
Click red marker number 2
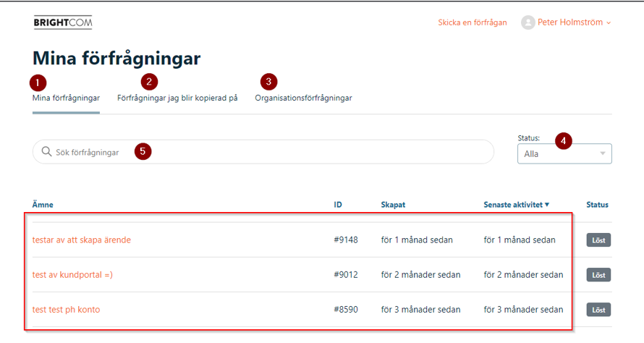150,81
